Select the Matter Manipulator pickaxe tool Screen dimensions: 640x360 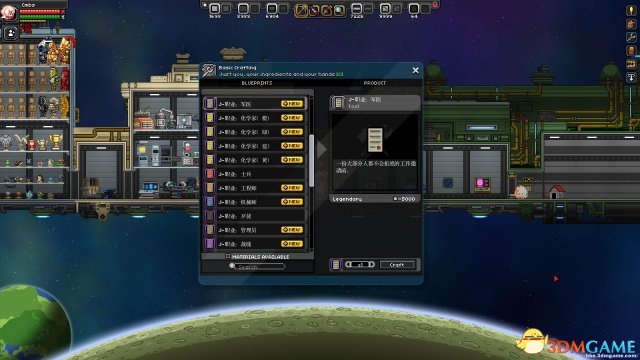click(x=301, y=10)
